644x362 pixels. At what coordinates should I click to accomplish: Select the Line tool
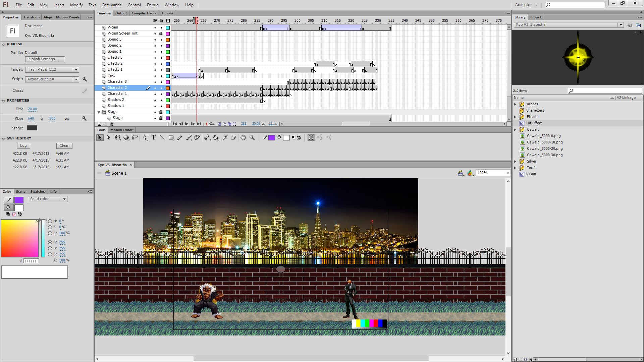click(x=162, y=137)
